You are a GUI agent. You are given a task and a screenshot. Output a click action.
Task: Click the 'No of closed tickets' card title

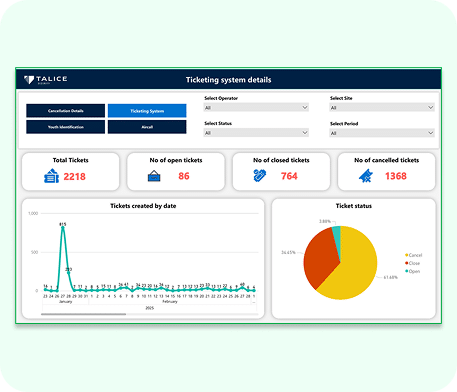click(x=281, y=160)
